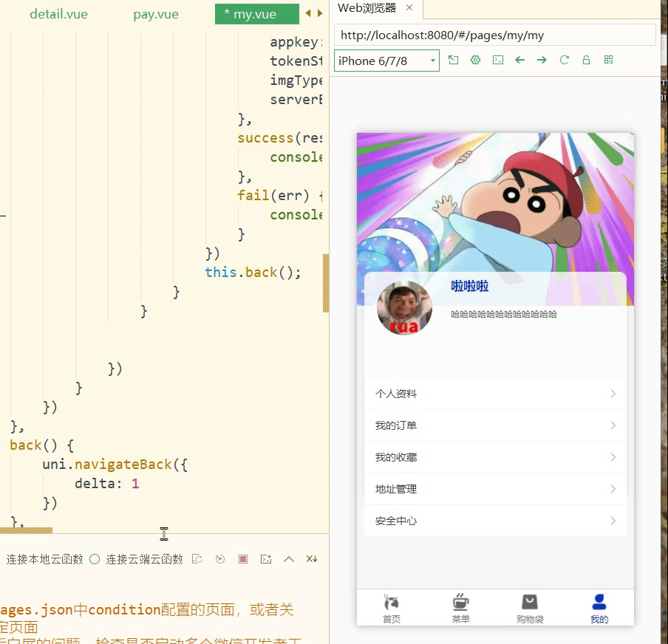Go forward with the right arrow
The height and width of the screenshot is (644, 668).
coord(542,60)
